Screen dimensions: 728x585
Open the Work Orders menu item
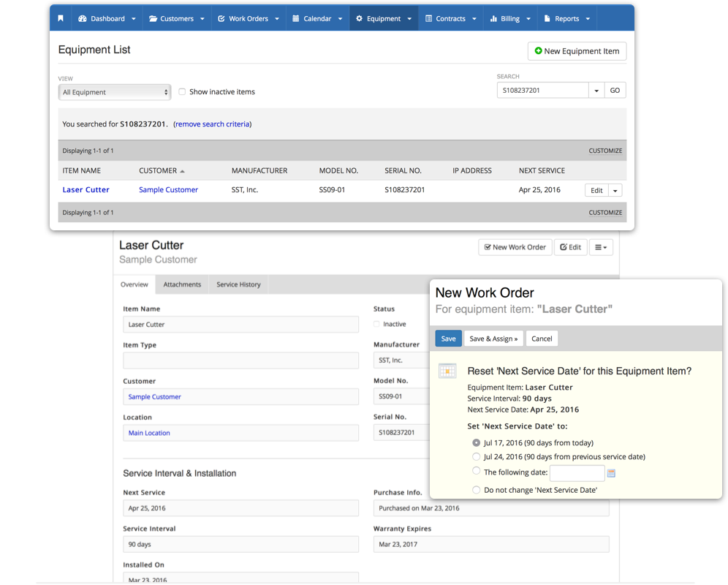(249, 18)
